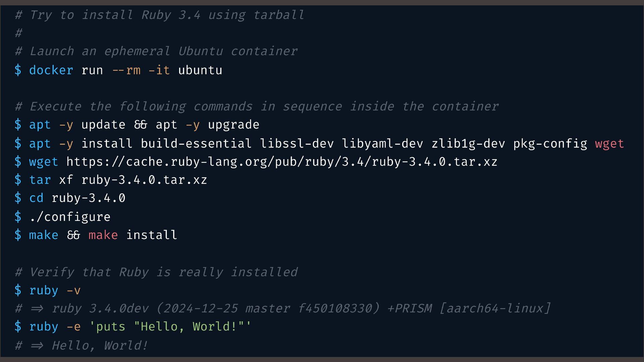Click the pink "make" before install
644x362 pixels.
tap(103, 235)
